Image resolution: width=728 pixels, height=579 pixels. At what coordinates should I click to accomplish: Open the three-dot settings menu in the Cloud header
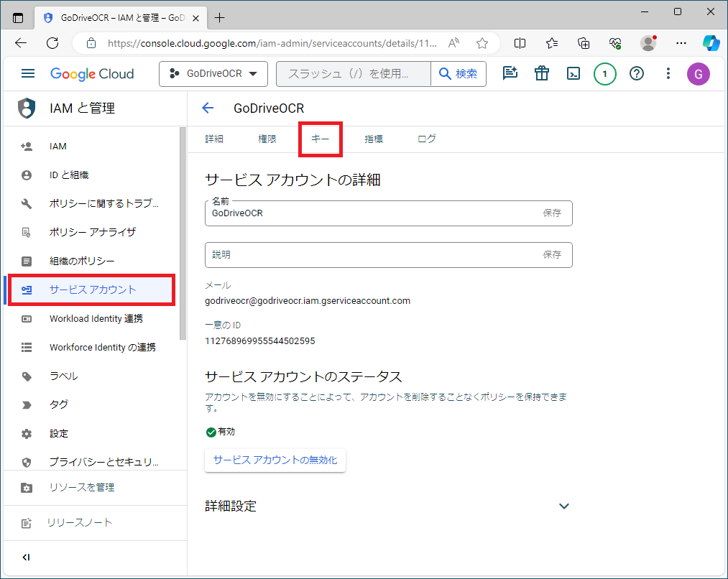(668, 73)
